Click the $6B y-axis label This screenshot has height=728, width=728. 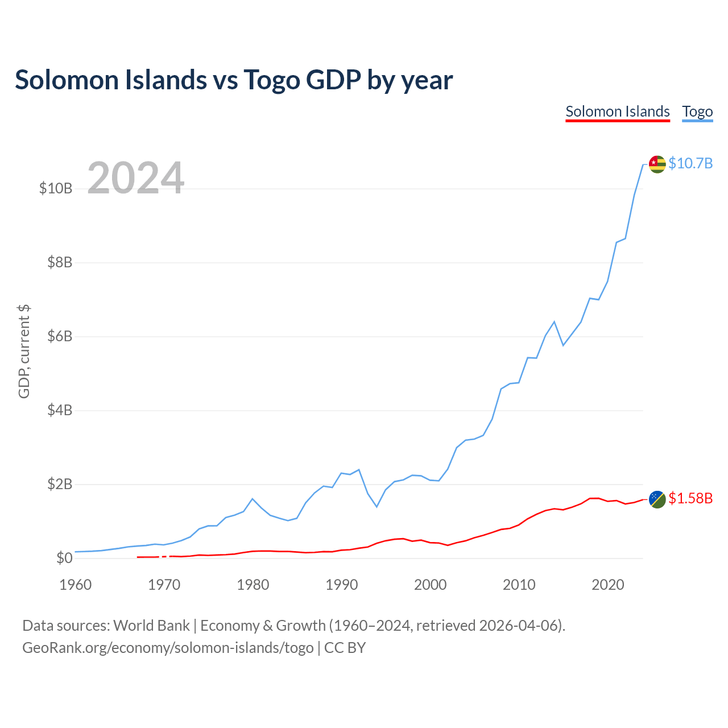(60, 336)
